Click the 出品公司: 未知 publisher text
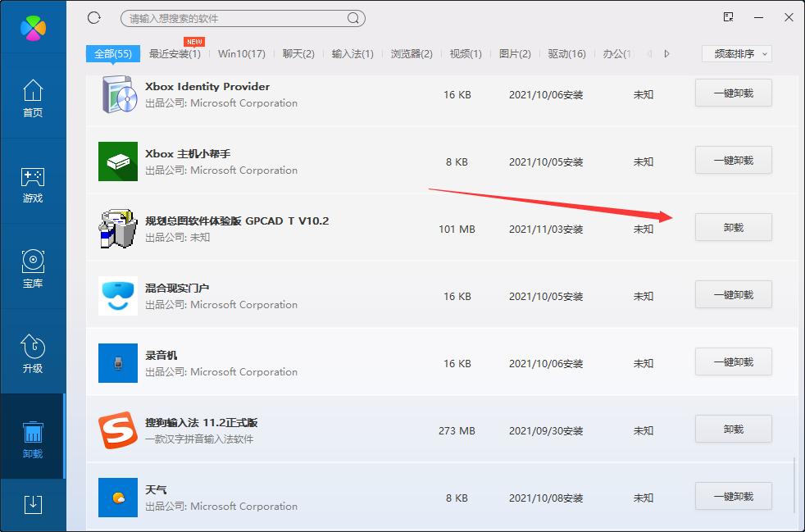This screenshot has width=805, height=532. pos(178,238)
